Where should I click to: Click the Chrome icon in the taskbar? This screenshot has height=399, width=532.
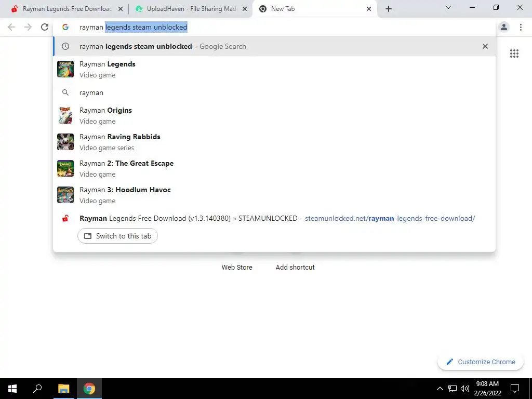[89, 389]
